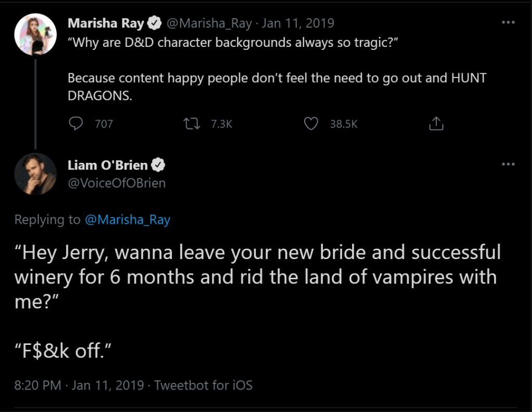Click the verified badge next to Marisha Ray
Image resolution: width=532 pixels, height=412 pixels.
coord(154,23)
